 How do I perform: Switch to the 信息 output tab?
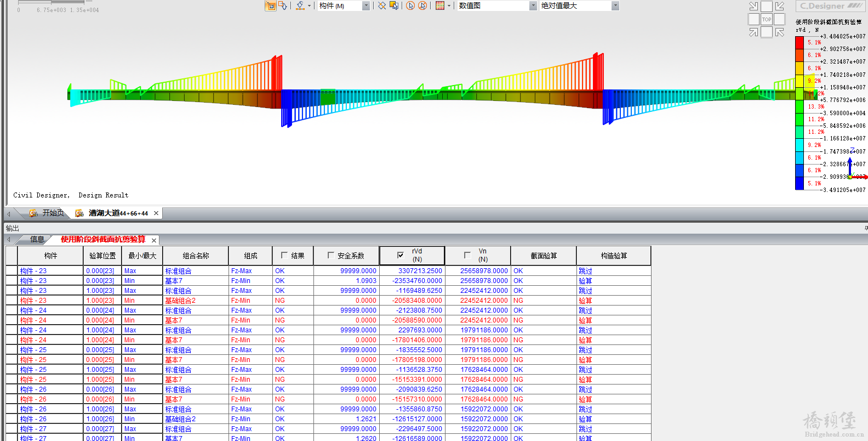[37, 240]
